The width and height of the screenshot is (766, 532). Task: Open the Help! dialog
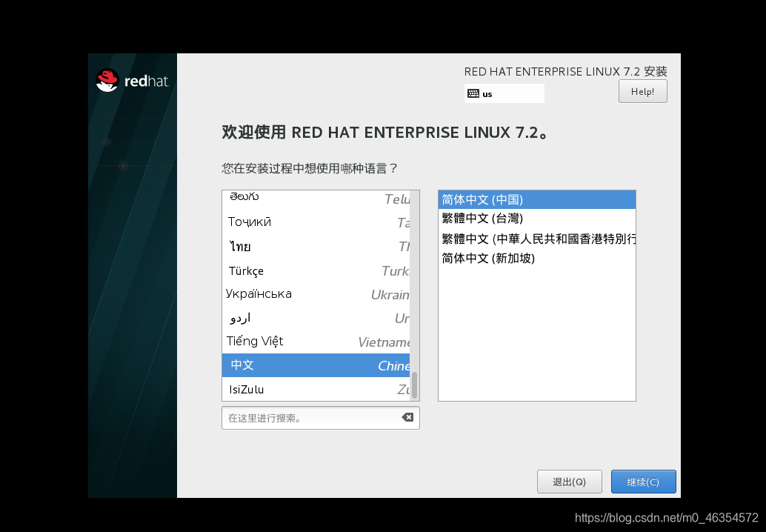642,90
